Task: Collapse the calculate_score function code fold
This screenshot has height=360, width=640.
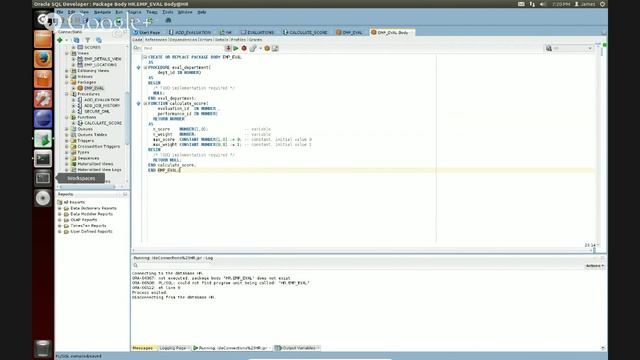Action: point(145,104)
